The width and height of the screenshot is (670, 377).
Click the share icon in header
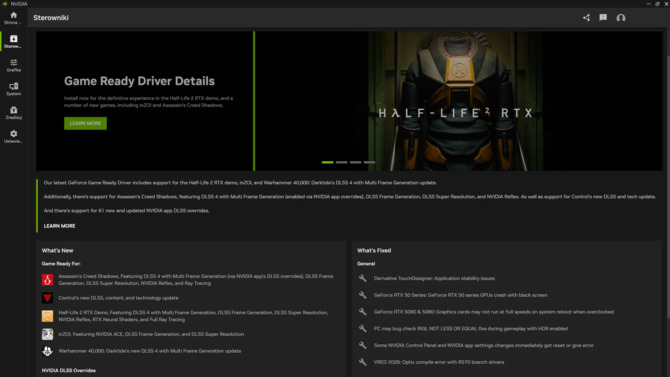[586, 18]
